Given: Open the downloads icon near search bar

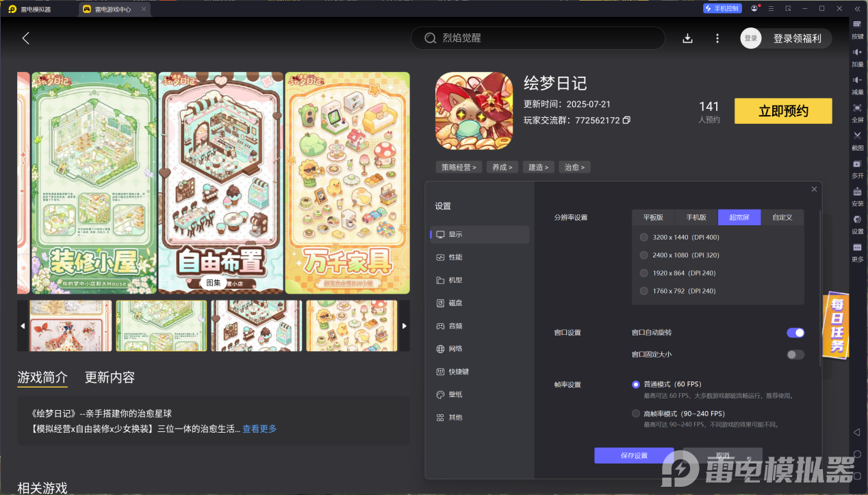Looking at the screenshot, I should tap(688, 38).
